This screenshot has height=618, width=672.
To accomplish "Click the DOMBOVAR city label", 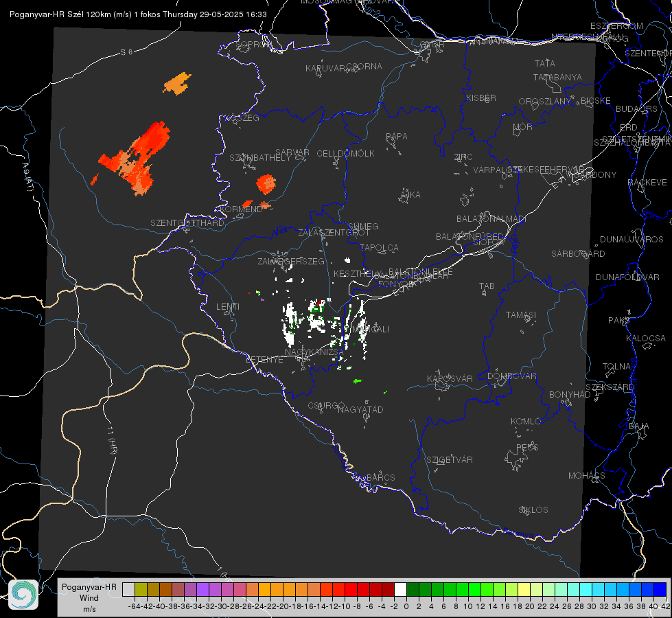I will tap(511, 376).
